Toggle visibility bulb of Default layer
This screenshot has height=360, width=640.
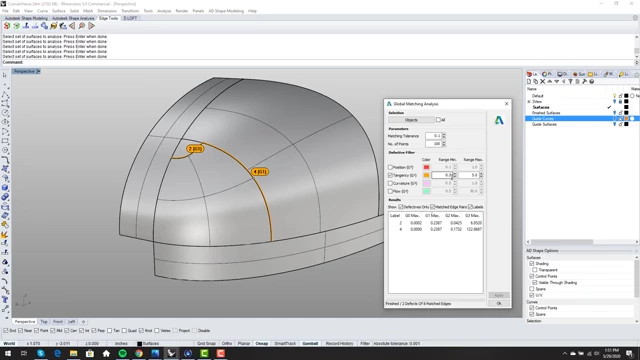pyautogui.click(x=614, y=96)
